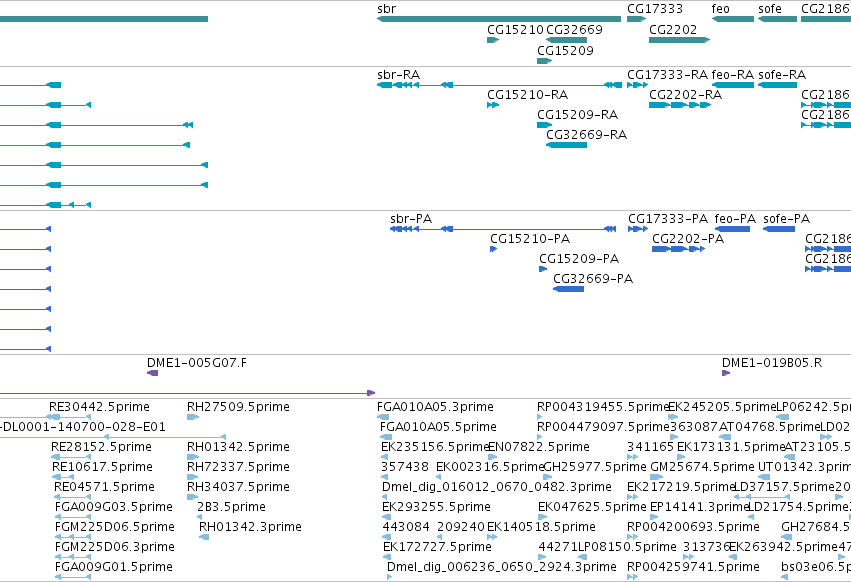Select the CG32669 gene feature
851x582 pixels.
(x=566, y=40)
